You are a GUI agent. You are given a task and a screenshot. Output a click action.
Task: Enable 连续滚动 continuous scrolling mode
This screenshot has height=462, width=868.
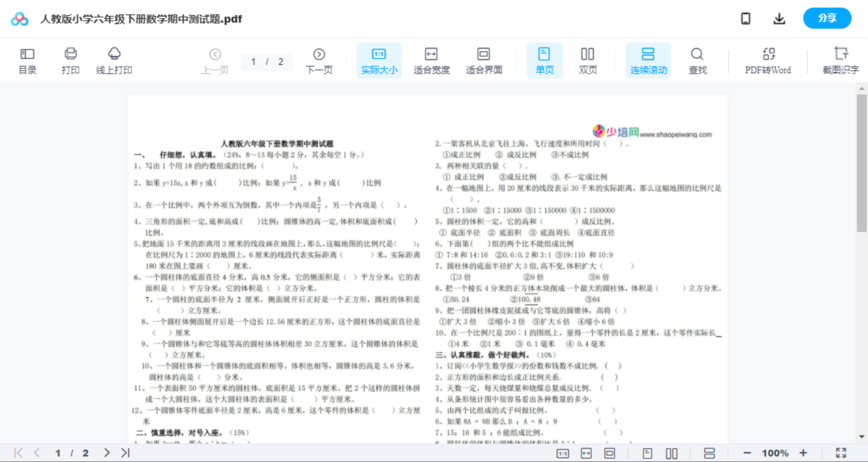point(648,60)
